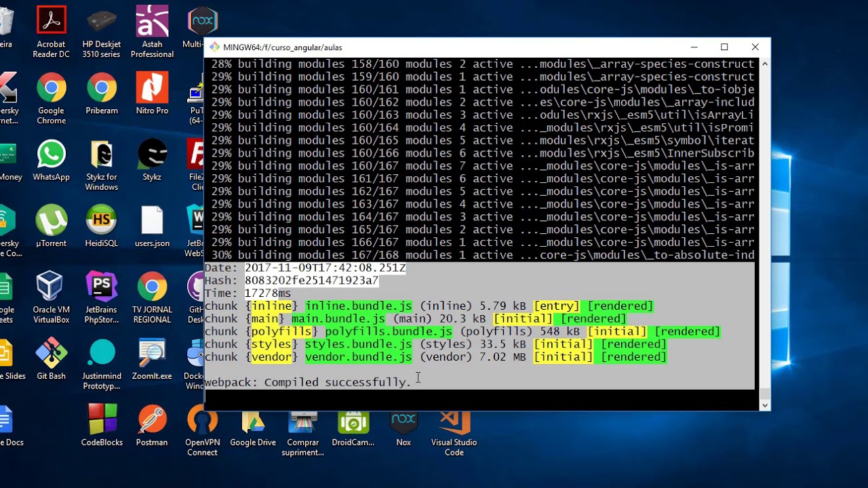The height and width of the screenshot is (488, 868).
Task: Launch Oracle VM VirtualBox icon
Action: click(x=52, y=298)
